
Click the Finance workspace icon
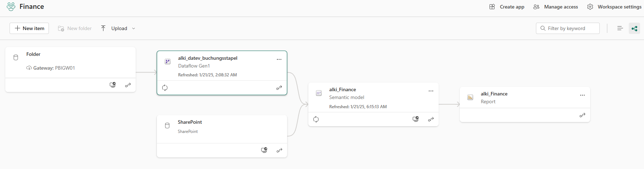click(x=11, y=7)
